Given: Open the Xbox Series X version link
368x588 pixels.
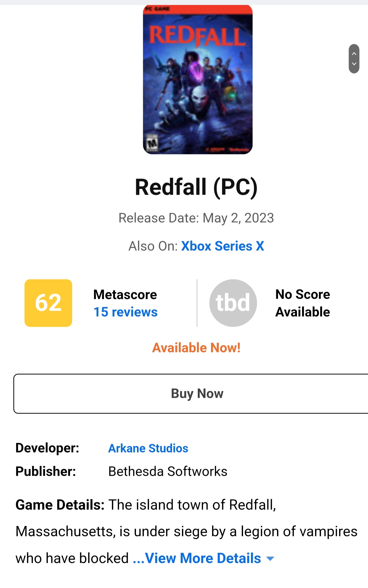Looking at the screenshot, I should pyautogui.click(x=223, y=246).
